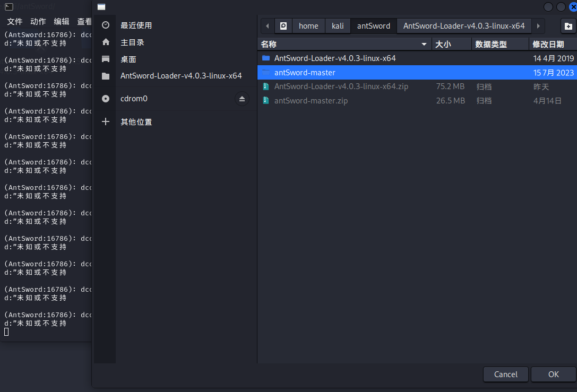The height and width of the screenshot is (392, 577).
Task: Click the file dialog window icon
Action: [x=101, y=6]
